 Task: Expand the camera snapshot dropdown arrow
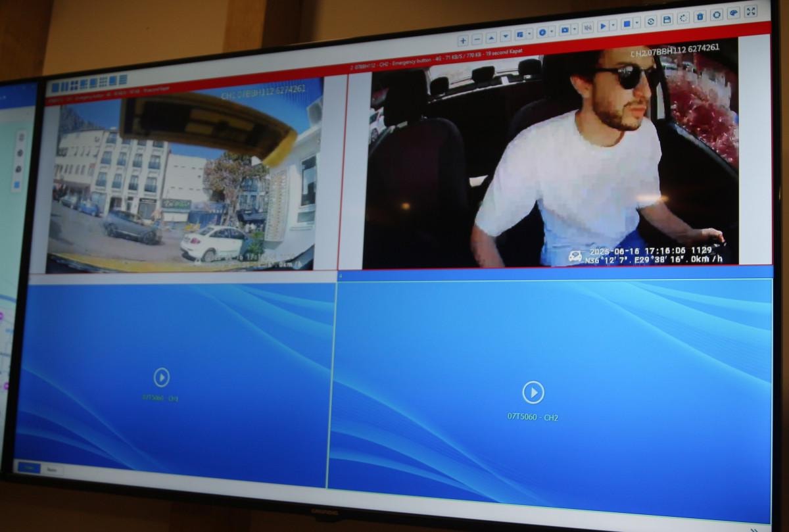tap(575, 29)
